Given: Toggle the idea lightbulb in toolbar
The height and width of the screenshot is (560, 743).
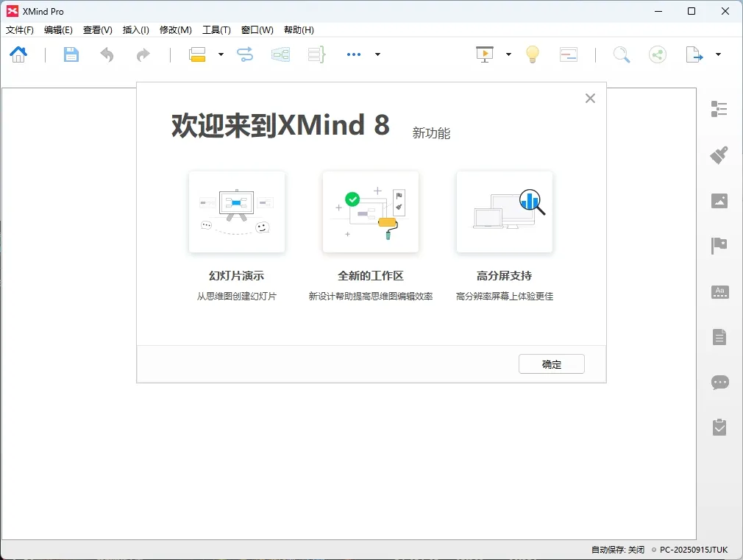Looking at the screenshot, I should click(x=532, y=54).
